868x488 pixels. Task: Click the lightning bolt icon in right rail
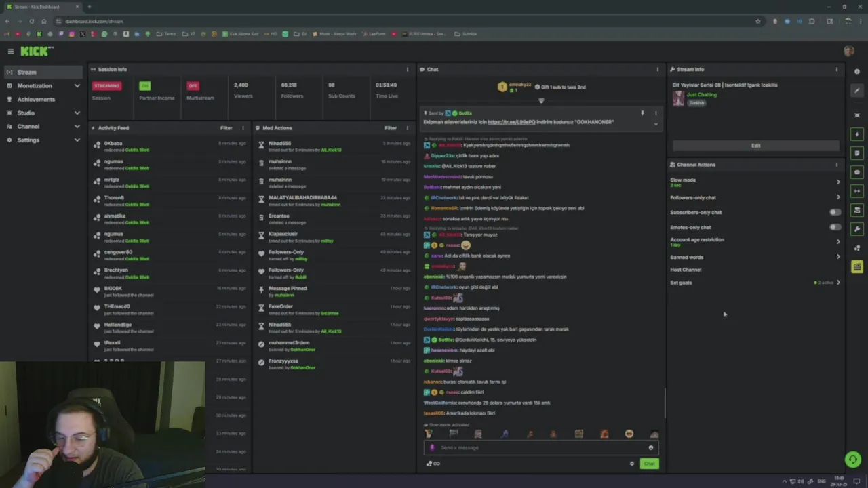(857, 134)
